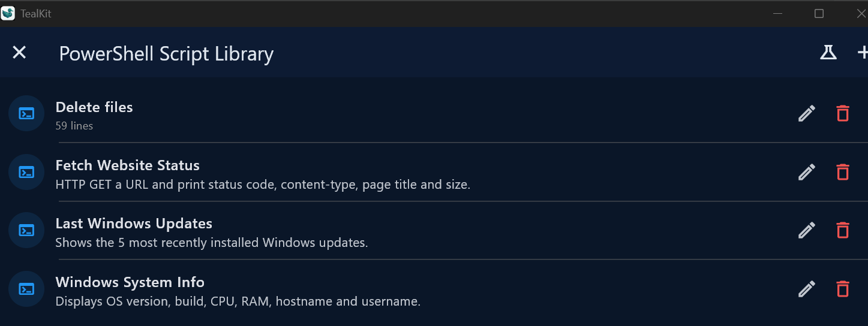The height and width of the screenshot is (326, 868).
Task: Click terminal icon beside Delete files
Action: [26, 113]
